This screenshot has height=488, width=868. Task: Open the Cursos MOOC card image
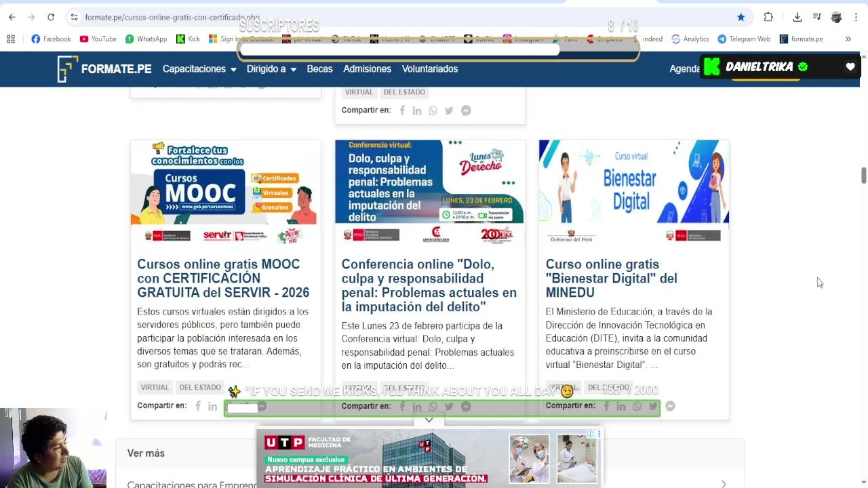tap(226, 194)
